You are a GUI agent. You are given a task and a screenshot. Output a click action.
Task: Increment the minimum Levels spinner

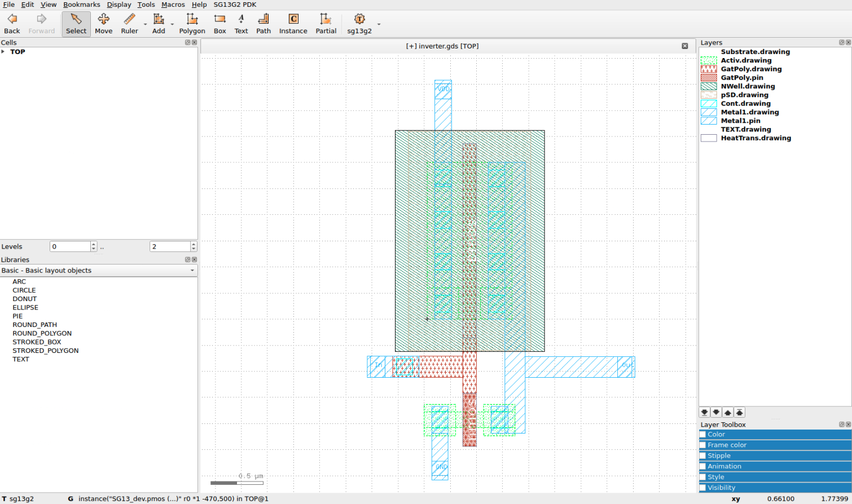[94, 244]
